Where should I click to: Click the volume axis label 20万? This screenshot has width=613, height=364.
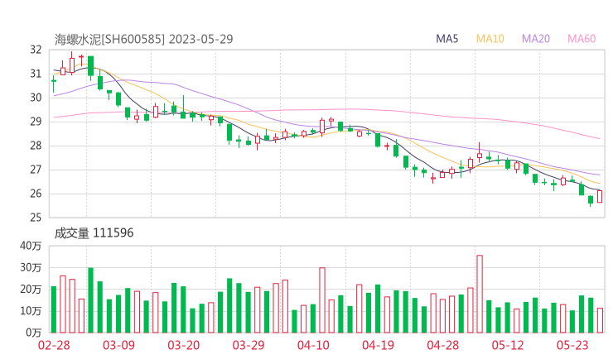coord(31,290)
